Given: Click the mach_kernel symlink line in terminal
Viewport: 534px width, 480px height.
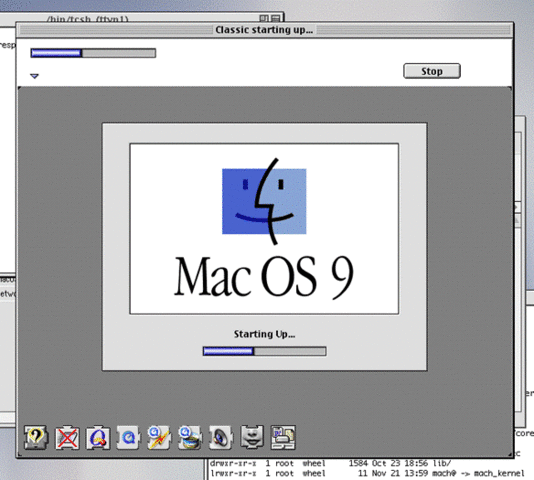Looking at the screenshot, I should (367, 473).
